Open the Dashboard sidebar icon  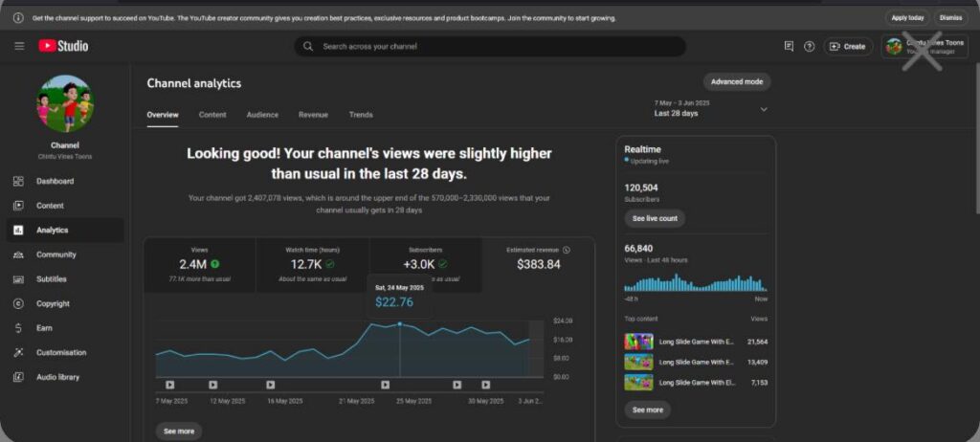pyautogui.click(x=18, y=181)
